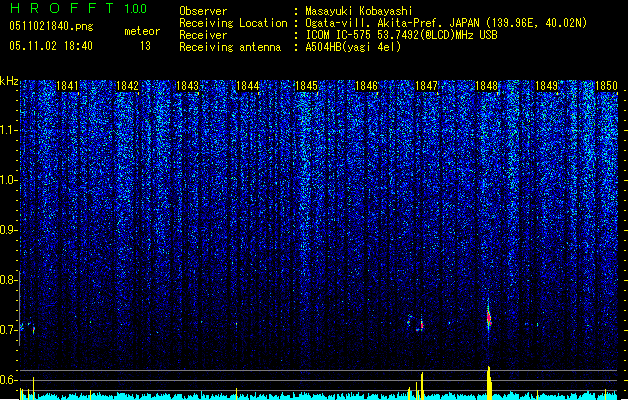This screenshot has height=400, width=629.
Task: Click the meteor echo cluster near 1847
Action: tap(416, 323)
